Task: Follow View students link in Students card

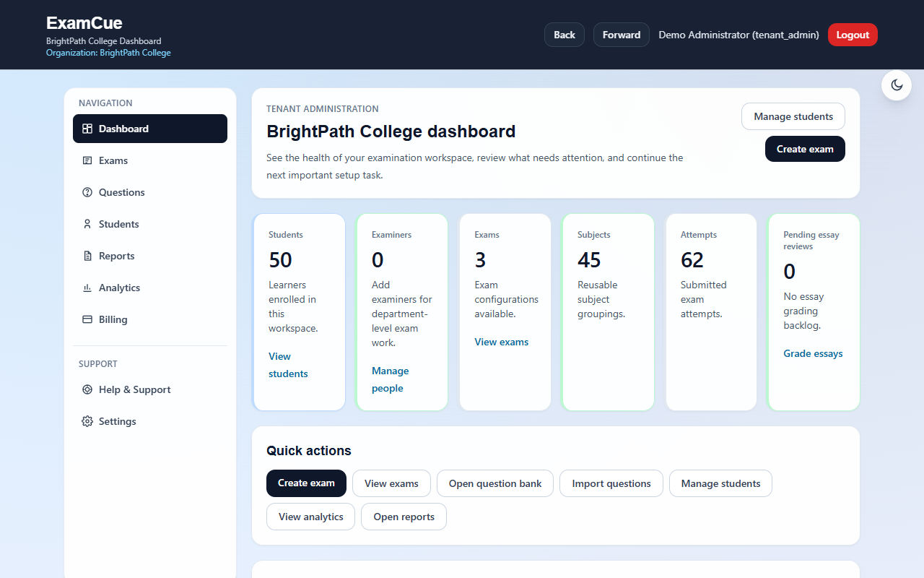Action: click(x=288, y=365)
